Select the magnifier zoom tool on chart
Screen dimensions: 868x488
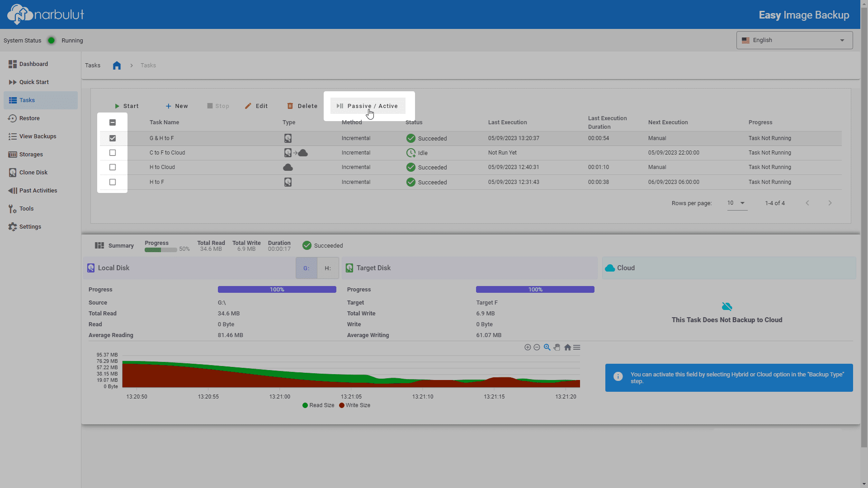pos(547,347)
